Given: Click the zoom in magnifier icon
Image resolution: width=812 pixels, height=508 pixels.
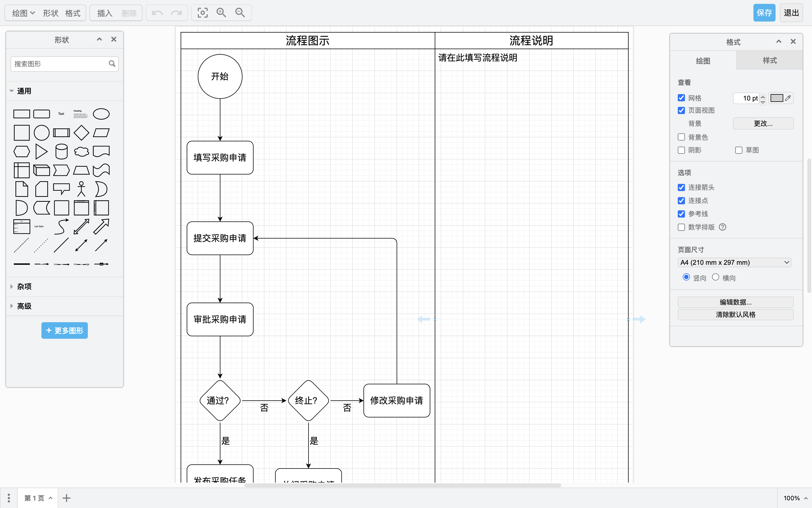Looking at the screenshot, I should (221, 13).
